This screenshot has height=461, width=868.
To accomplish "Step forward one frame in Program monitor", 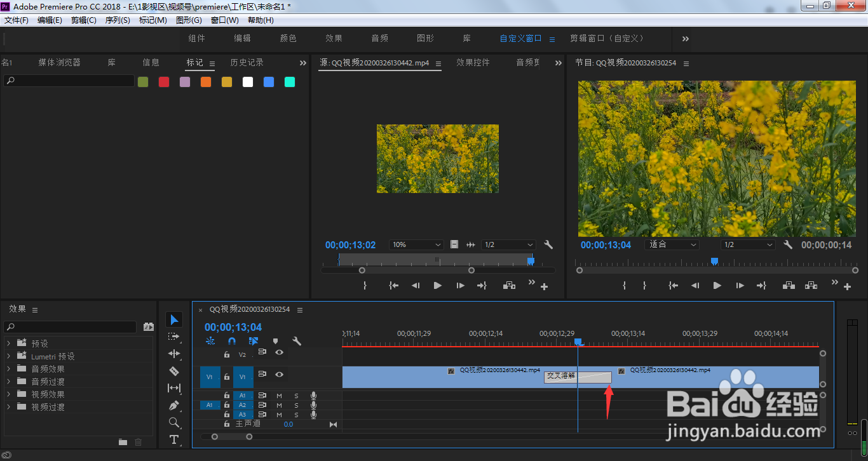I will [740, 286].
